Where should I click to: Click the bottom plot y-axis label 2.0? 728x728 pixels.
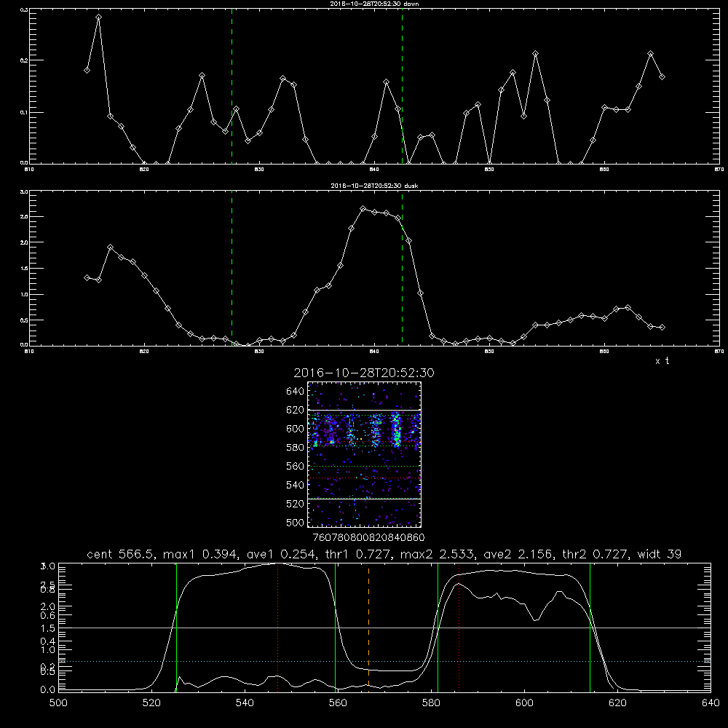[49, 606]
